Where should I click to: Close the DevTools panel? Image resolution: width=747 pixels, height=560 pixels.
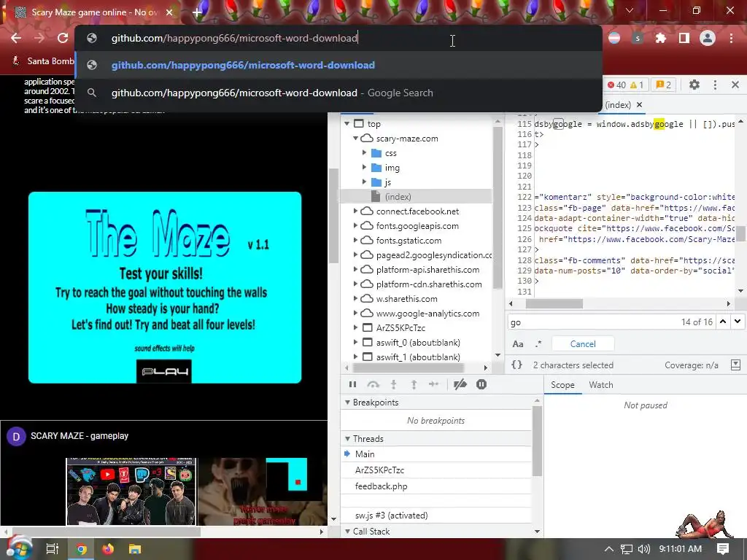[x=735, y=85]
